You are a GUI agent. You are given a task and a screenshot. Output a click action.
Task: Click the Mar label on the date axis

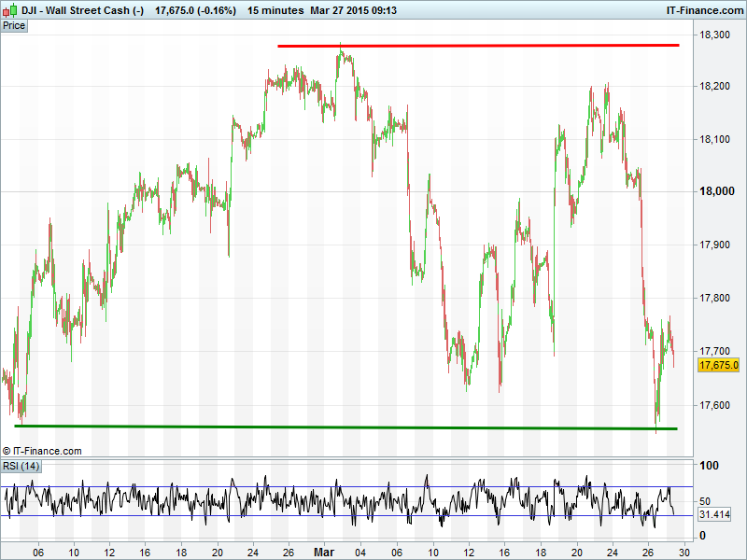323,552
